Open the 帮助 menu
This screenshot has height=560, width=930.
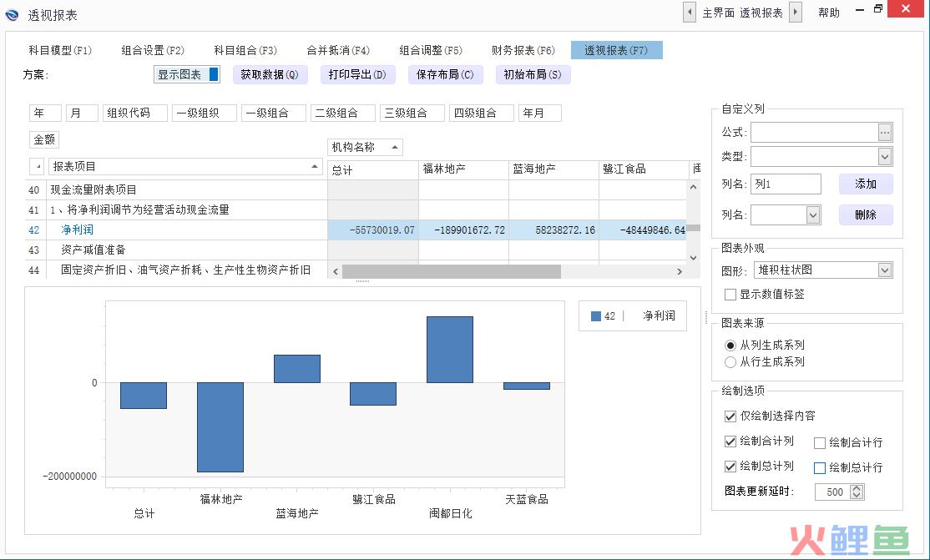829,13
